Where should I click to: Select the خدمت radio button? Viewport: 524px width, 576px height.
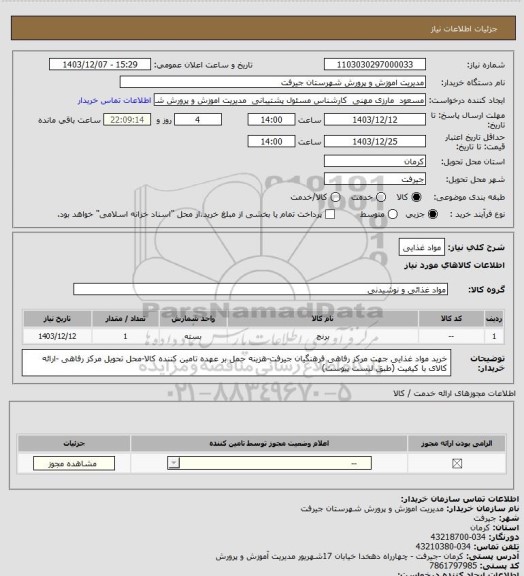pos(381,197)
